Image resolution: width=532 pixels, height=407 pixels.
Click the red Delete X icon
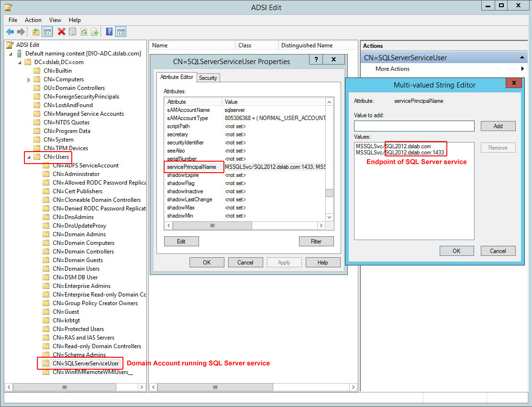pos(61,32)
